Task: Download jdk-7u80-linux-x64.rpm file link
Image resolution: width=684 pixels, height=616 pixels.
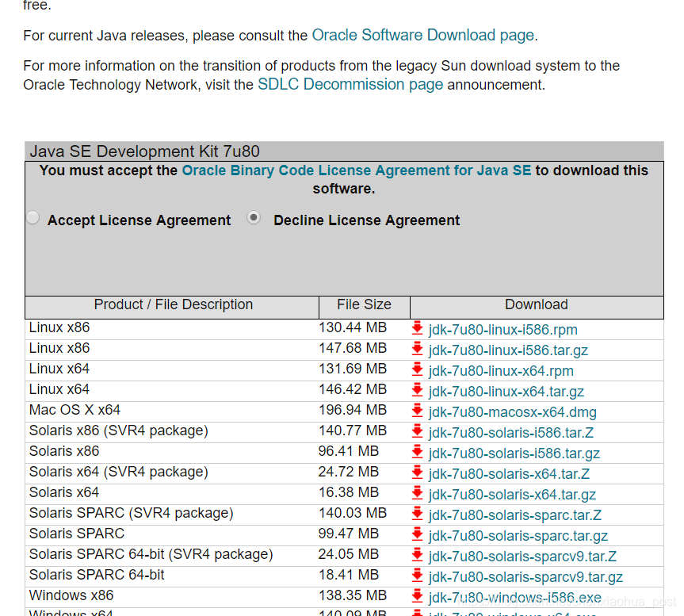Action: 501,371
